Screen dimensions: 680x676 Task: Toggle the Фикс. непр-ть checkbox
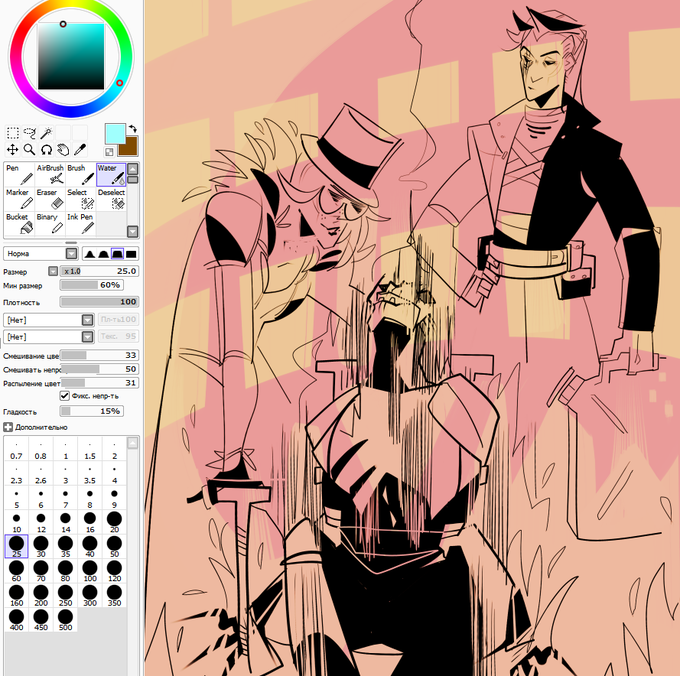coord(65,395)
